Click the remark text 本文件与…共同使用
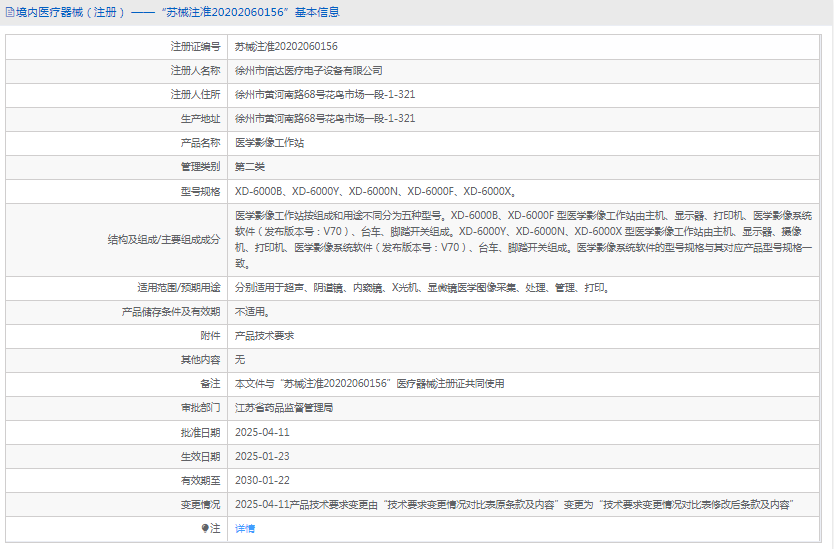 (x=370, y=384)
